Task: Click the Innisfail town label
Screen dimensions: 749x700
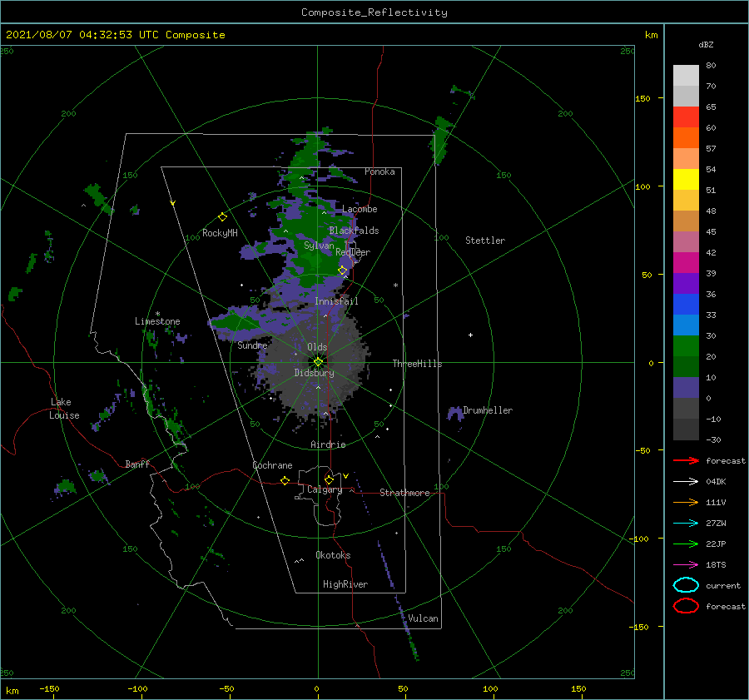Action: click(x=336, y=301)
